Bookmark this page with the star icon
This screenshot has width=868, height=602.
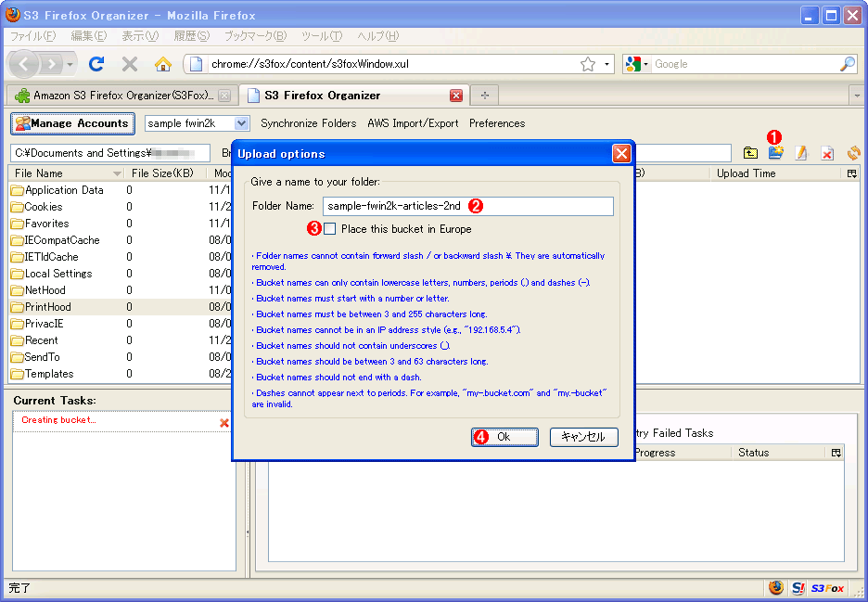588,64
